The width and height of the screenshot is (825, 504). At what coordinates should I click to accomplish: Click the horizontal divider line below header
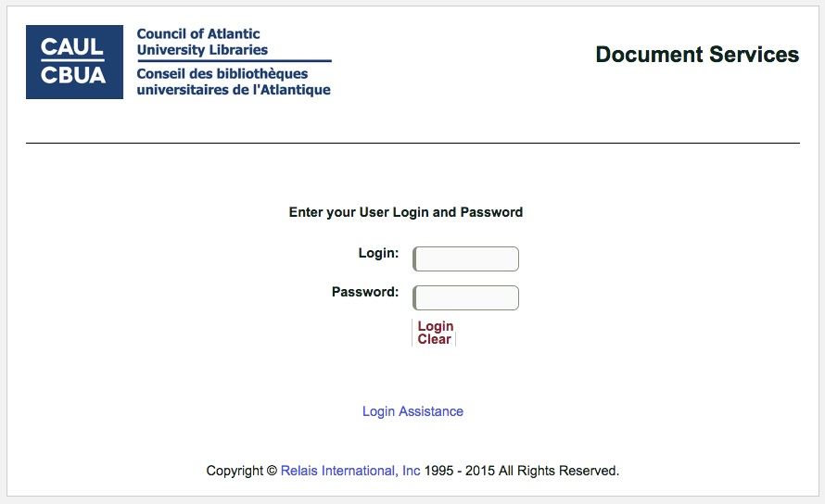tap(412, 144)
